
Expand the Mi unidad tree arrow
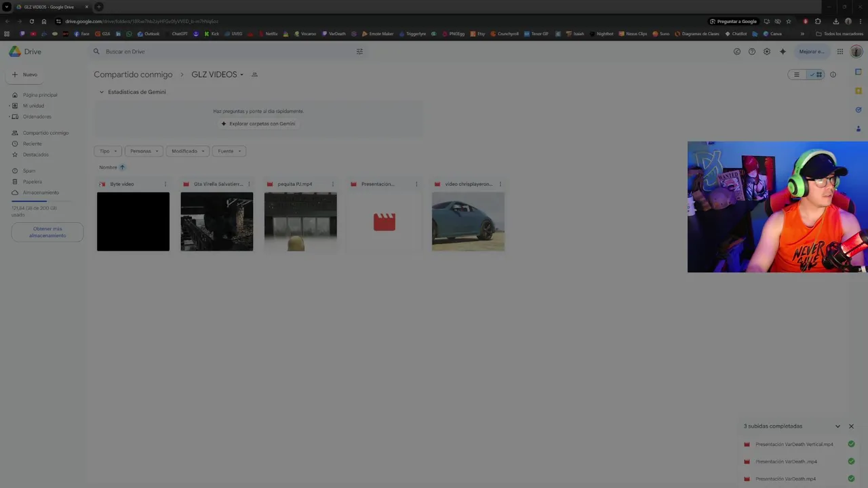[8, 106]
